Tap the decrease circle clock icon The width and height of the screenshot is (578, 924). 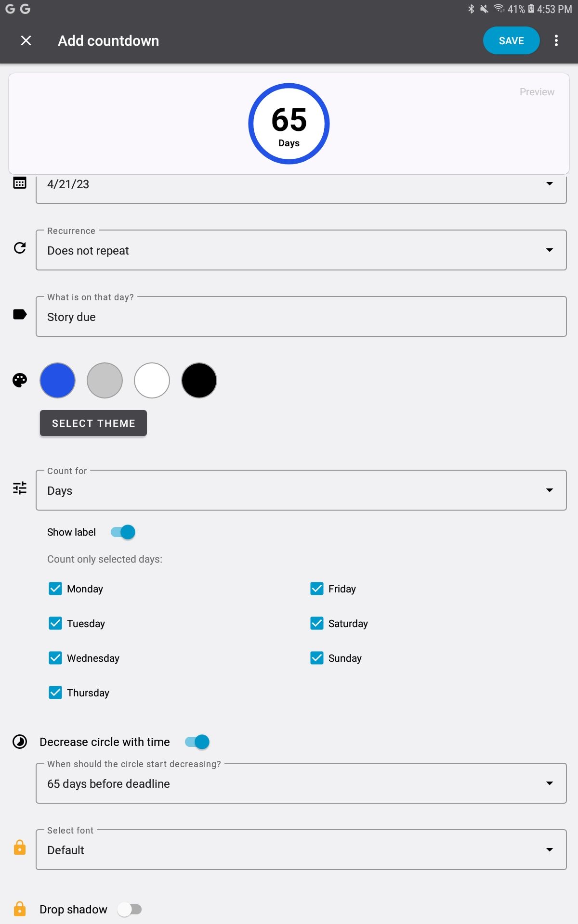[20, 742]
